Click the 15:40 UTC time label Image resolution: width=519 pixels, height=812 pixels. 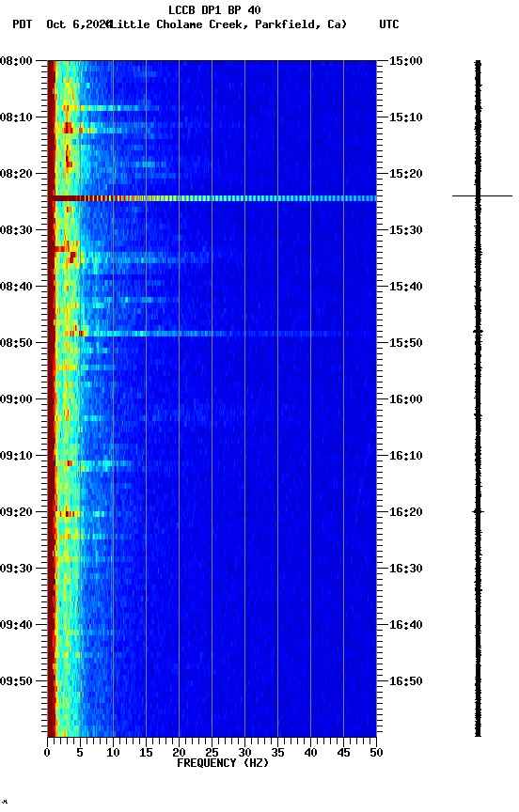[406, 287]
